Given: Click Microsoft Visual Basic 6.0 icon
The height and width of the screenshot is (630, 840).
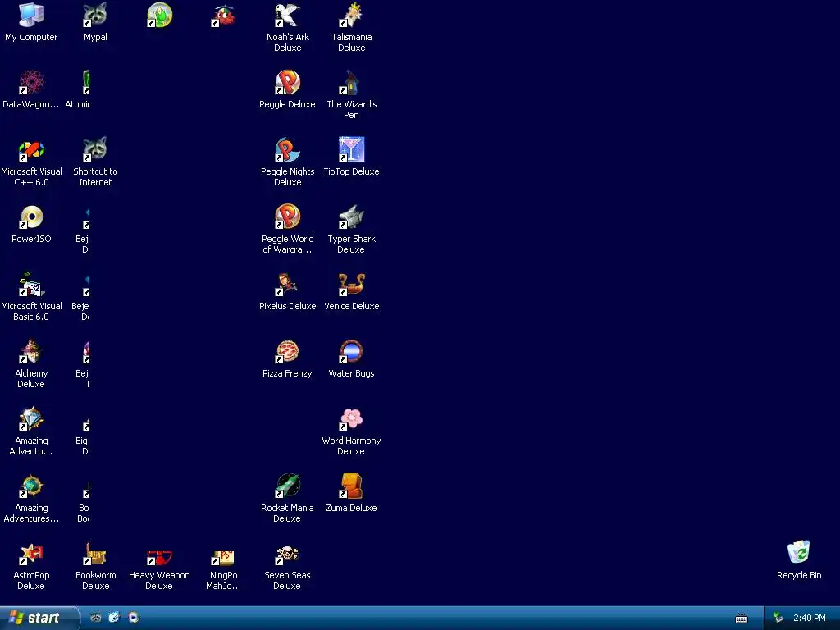Looking at the screenshot, I should [31, 285].
